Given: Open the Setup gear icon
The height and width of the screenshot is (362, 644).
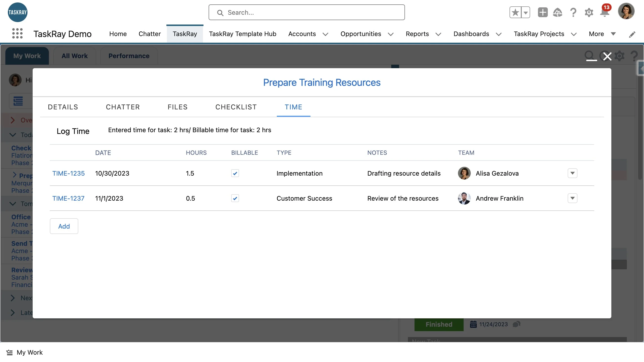Looking at the screenshot, I should pos(589,12).
